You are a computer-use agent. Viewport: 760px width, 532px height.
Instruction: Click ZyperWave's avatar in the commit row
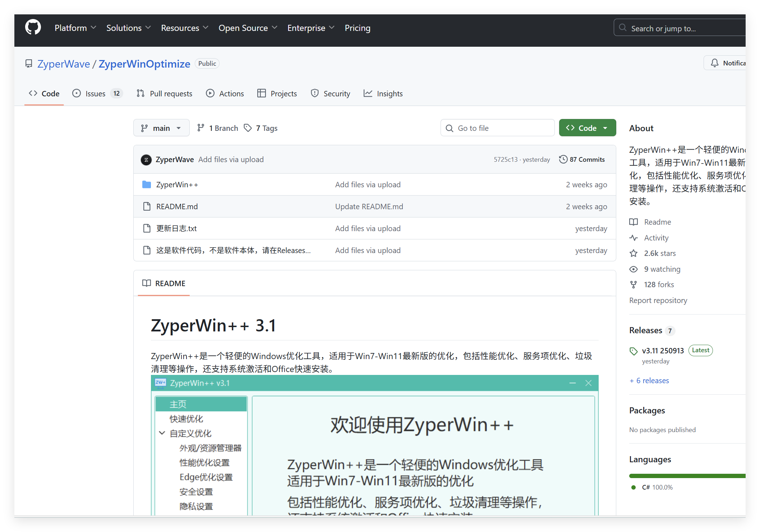pos(146,160)
